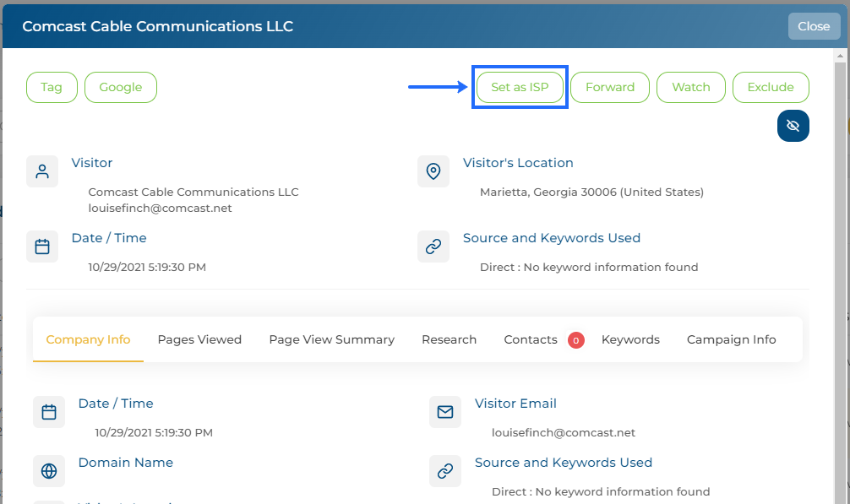Click the Visitor's Location map pin icon
850x504 pixels.
[433, 171]
